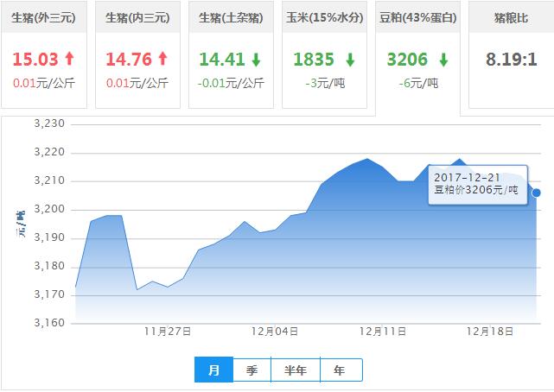Switch chart range to 季
This screenshot has width=554, height=392.
[252, 370]
